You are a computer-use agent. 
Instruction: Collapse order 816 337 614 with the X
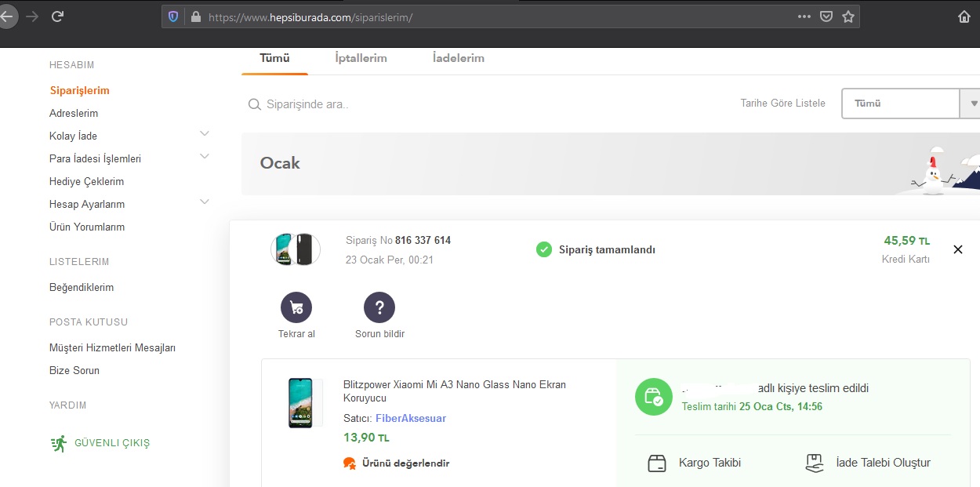tap(957, 249)
